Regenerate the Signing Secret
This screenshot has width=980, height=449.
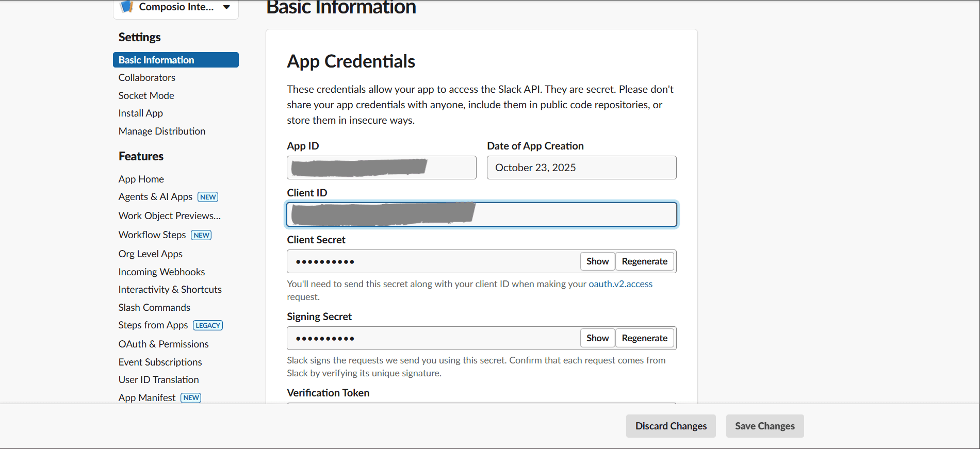click(645, 338)
